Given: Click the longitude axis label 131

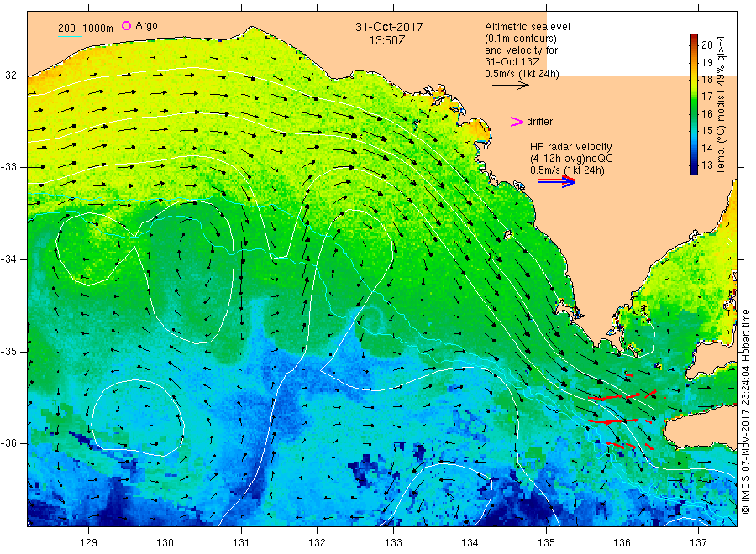Looking at the screenshot, I should coord(241,542).
